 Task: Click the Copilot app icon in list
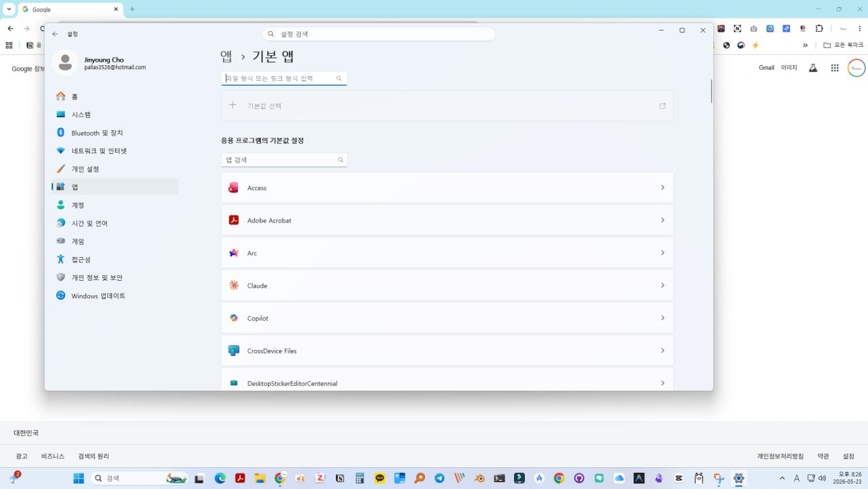pyautogui.click(x=234, y=318)
